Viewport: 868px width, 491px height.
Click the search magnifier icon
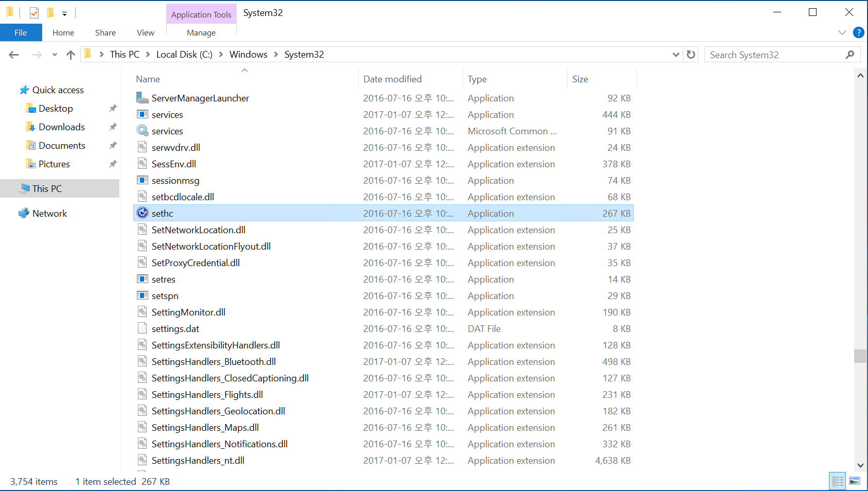click(x=850, y=55)
